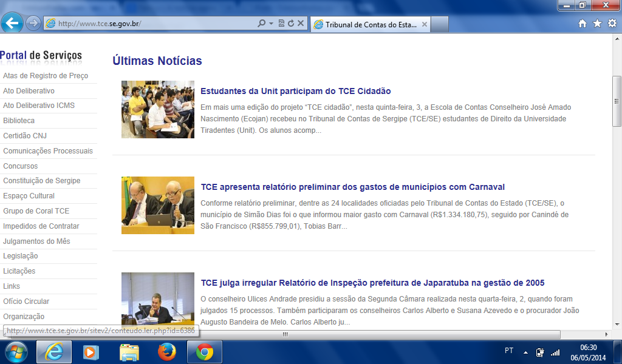
Task: Open Julgamentos do Mês
Action: click(36, 241)
